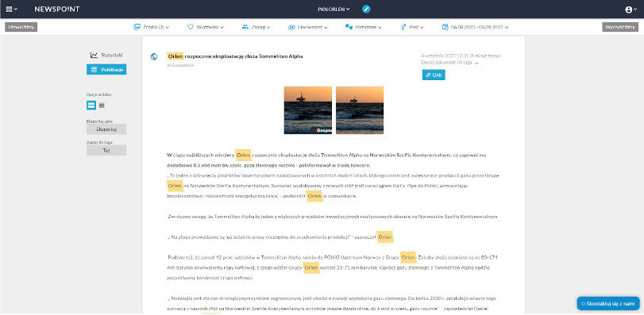Click the blue pencil edit icon
This screenshot has height=315, width=644.
pos(366,9)
